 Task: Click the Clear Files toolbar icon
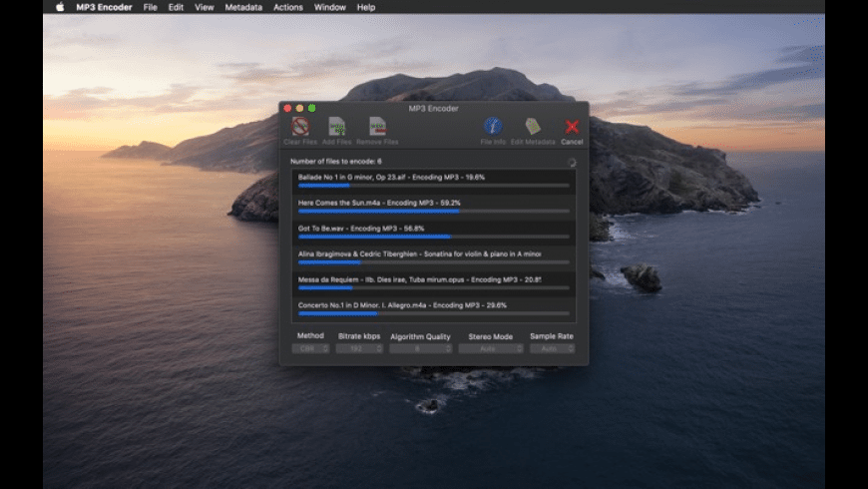(299, 128)
